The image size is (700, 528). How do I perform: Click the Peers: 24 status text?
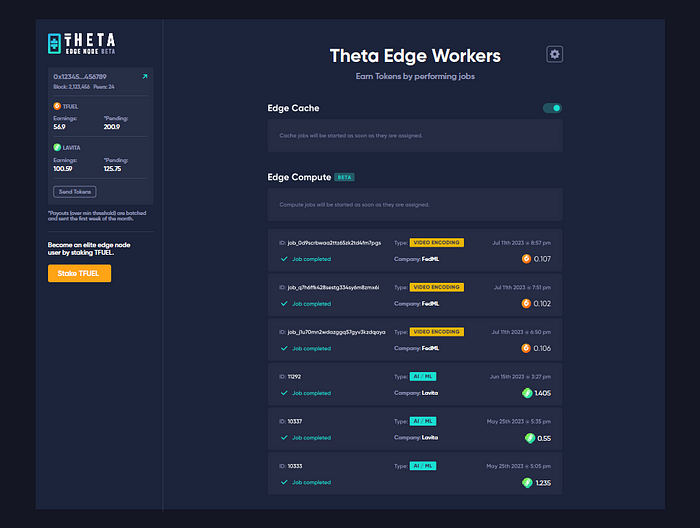[104, 87]
